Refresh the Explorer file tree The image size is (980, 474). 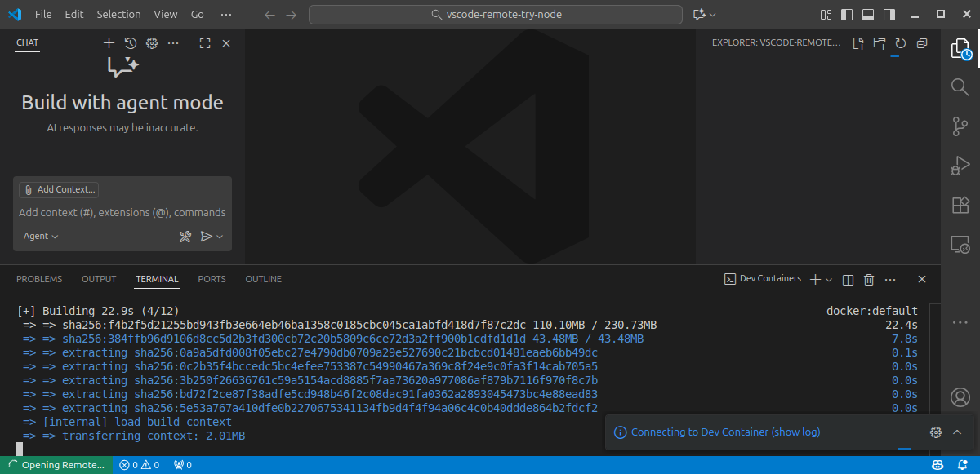901,43
